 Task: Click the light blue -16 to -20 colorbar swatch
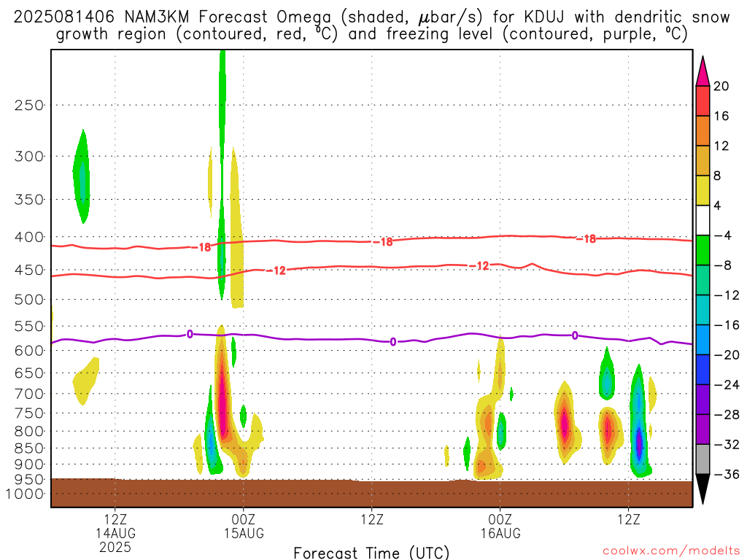(703, 340)
